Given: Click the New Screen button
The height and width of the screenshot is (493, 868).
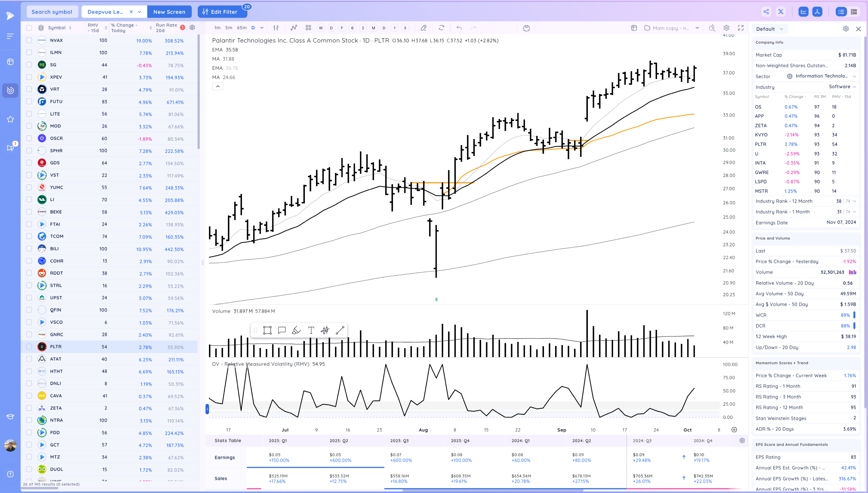Looking at the screenshot, I should [169, 12].
